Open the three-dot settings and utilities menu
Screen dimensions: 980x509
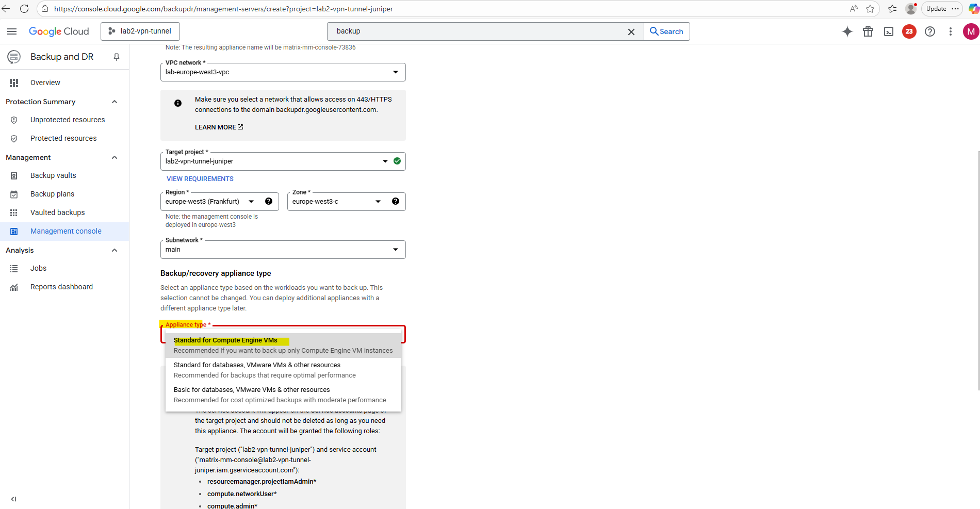[951, 31]
